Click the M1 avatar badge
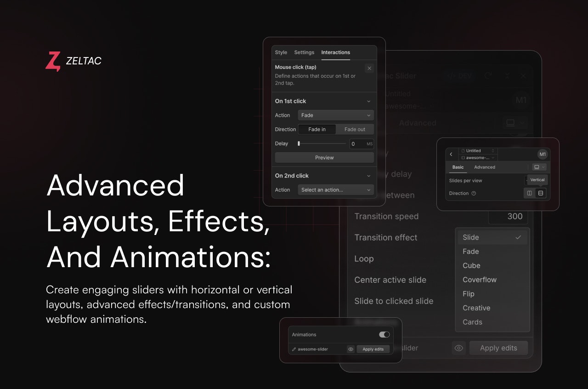 tap(543, 154)
